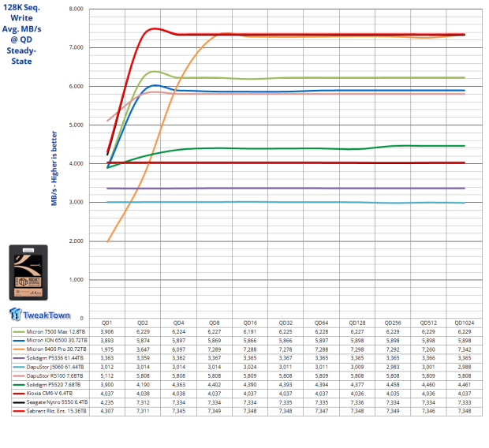Click the 5,000 y-axis label

click(x=77, y=125)
